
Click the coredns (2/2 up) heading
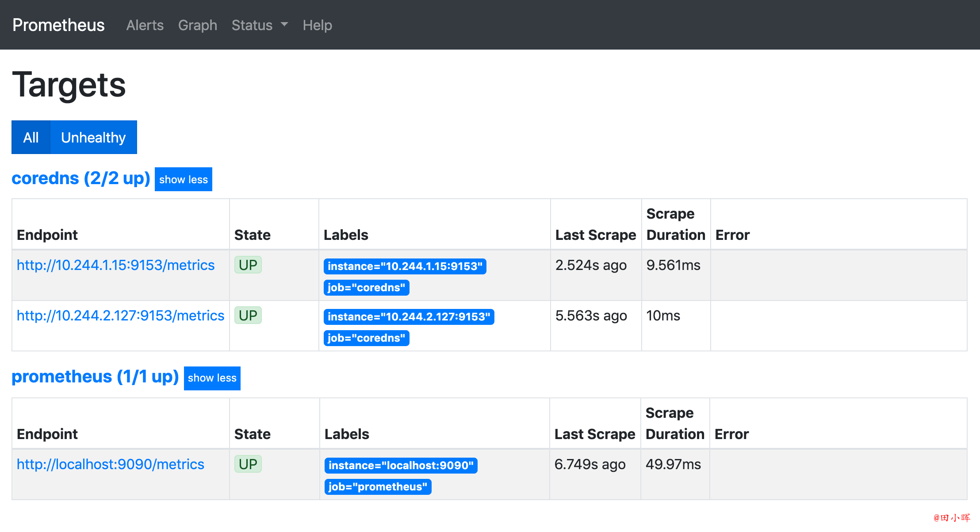tap(81, 178)
